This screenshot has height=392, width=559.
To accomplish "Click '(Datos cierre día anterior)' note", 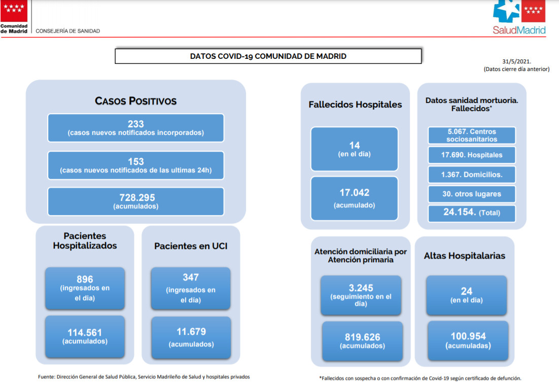I will click(x=516, y=69).
